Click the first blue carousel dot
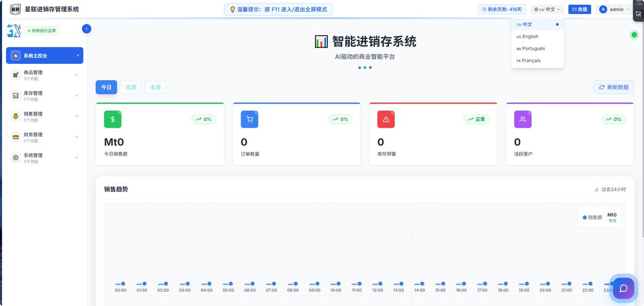Image resolution: width=644 pixels, height=306 pixels. pyautogui.click(x=360, y=68)
